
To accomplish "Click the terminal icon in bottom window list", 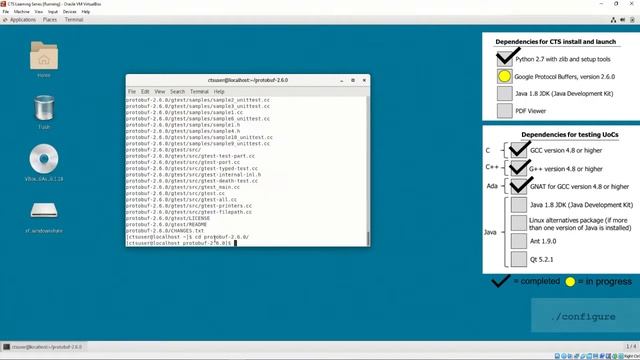I will pyautogui.click(x=7, y=347).
